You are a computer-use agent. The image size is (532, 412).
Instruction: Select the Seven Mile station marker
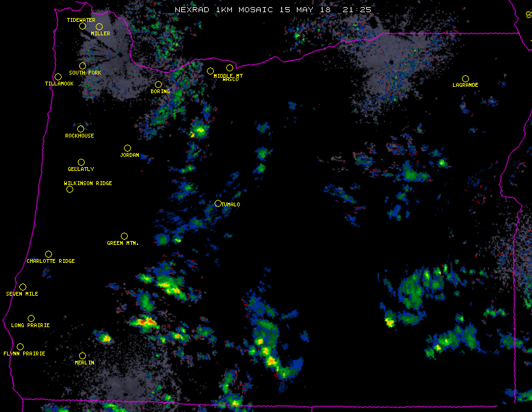pos(22,287)
